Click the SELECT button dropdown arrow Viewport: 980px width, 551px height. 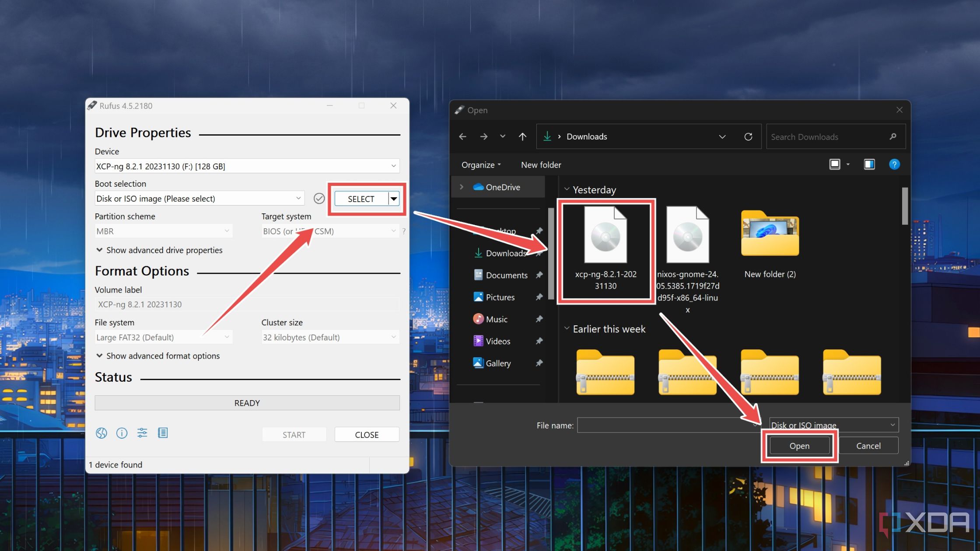pos(393,198)
